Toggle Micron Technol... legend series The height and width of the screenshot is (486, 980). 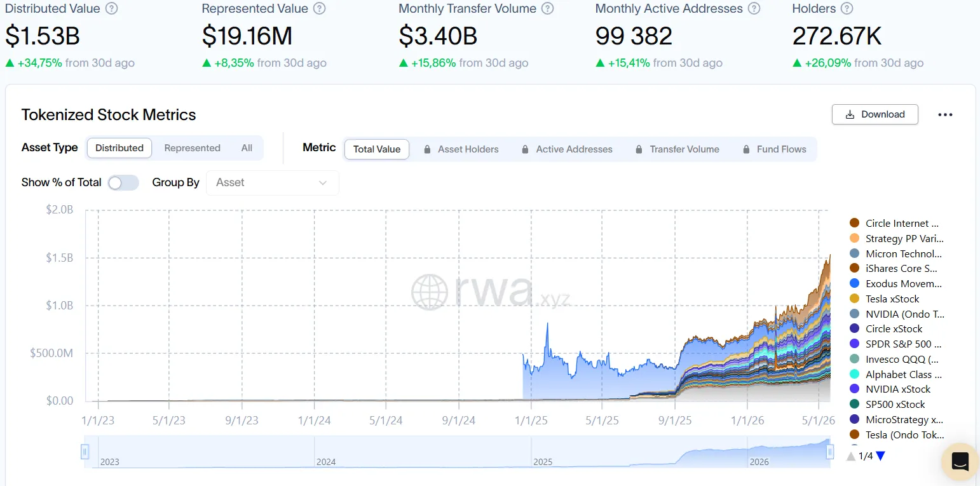[896, 254]
